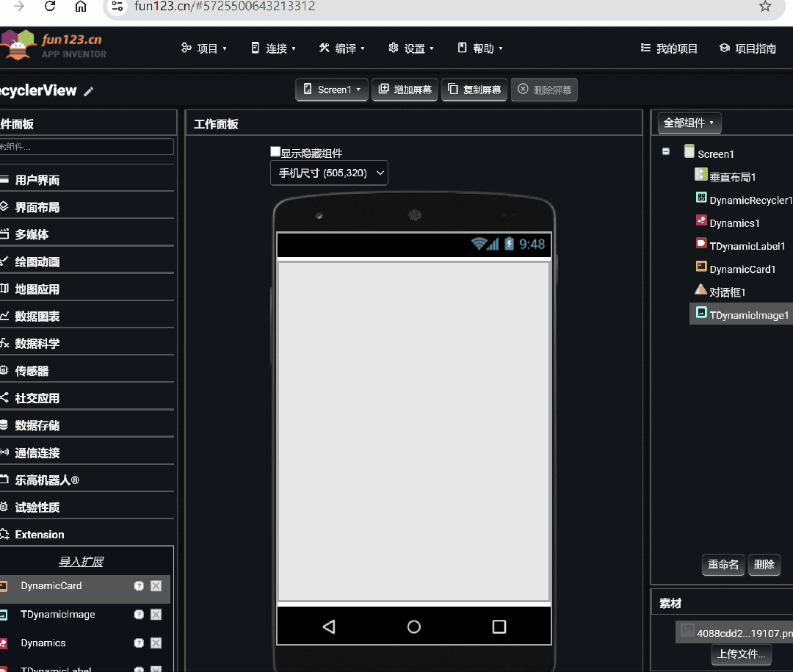Click the 删除屏幕 button

click(544, 90)
